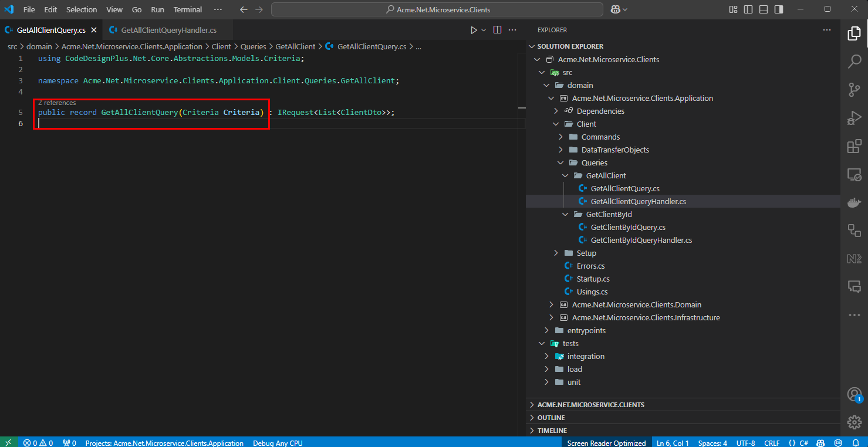
Task: Open editor More Actions ellipsis
Action: click(512, 30)
